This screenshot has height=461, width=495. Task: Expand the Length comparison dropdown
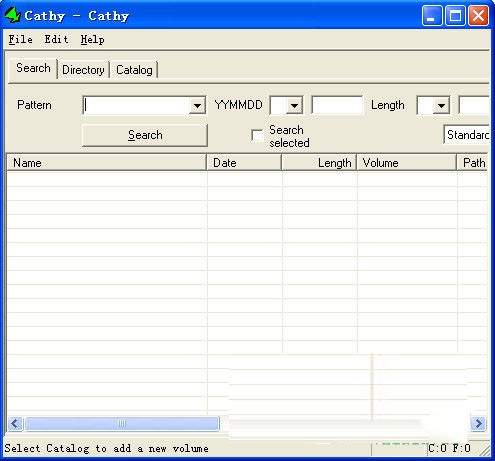coord(441,106)
